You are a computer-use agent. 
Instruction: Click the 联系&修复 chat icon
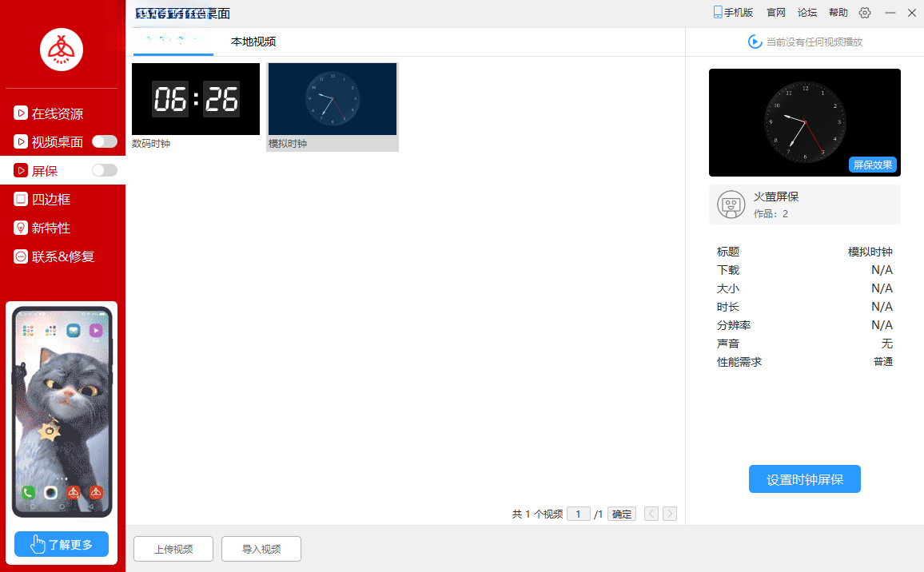pos(21,256)
